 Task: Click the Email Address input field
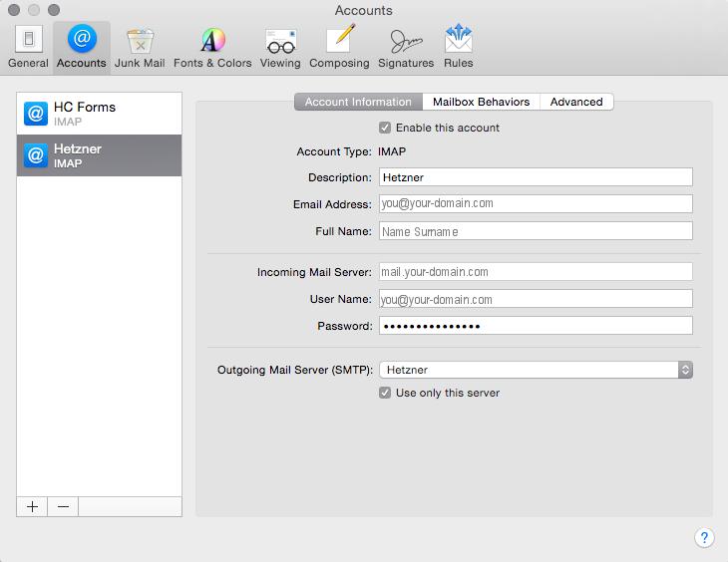(x=536, y=203)
